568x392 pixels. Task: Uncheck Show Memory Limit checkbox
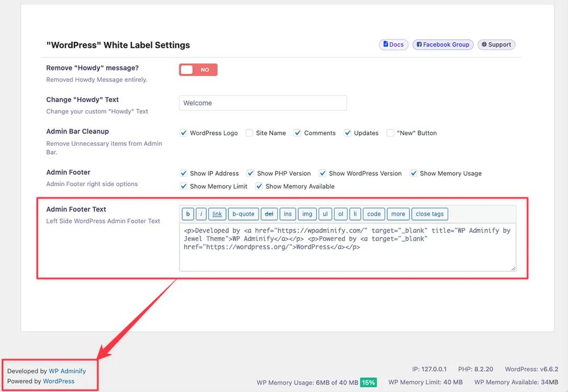(183, 187)
